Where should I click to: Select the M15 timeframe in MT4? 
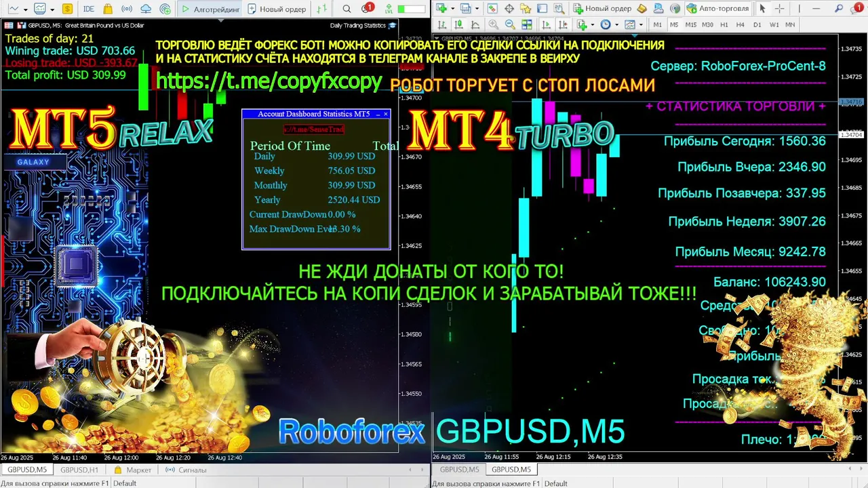tap(690, 24)
